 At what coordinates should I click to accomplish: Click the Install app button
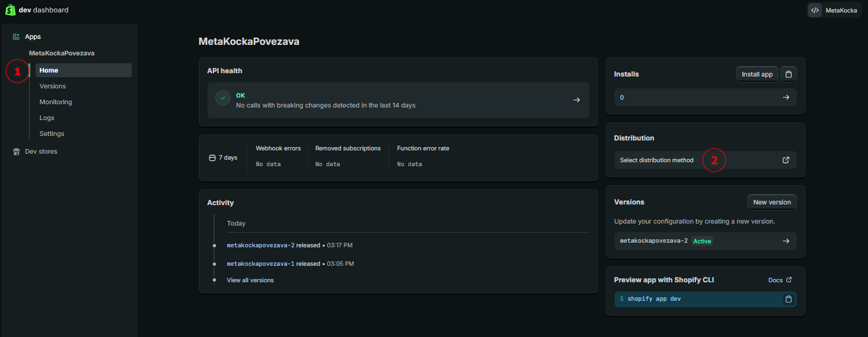click(x=757, y=74)
